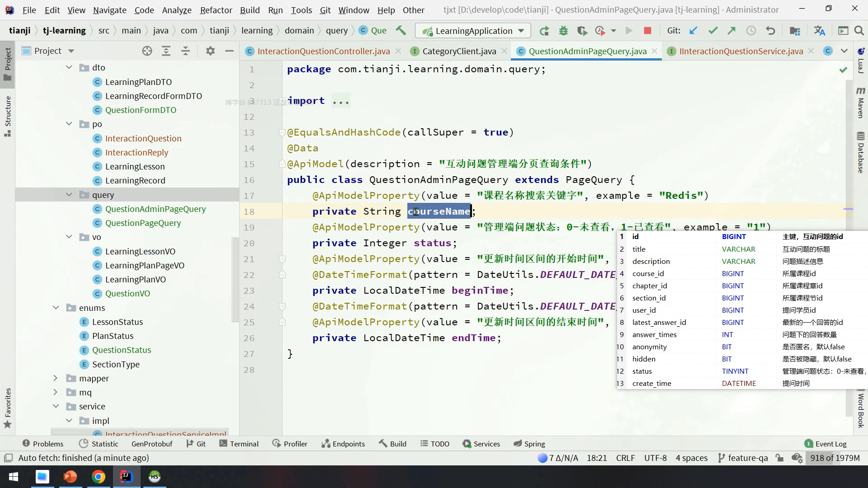This screenshot has height=488, width=868.
Task: Open Project panel settings gear
Action: coord(210,51)
